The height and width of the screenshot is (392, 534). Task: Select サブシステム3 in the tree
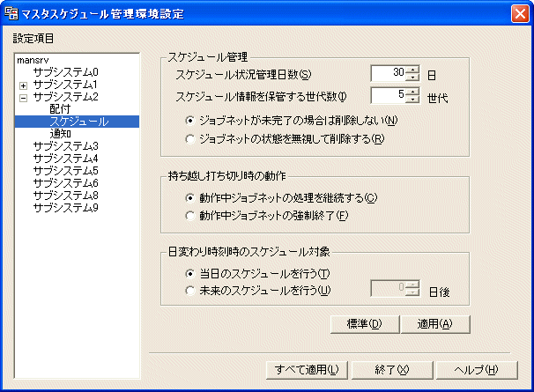coord(66,146)
